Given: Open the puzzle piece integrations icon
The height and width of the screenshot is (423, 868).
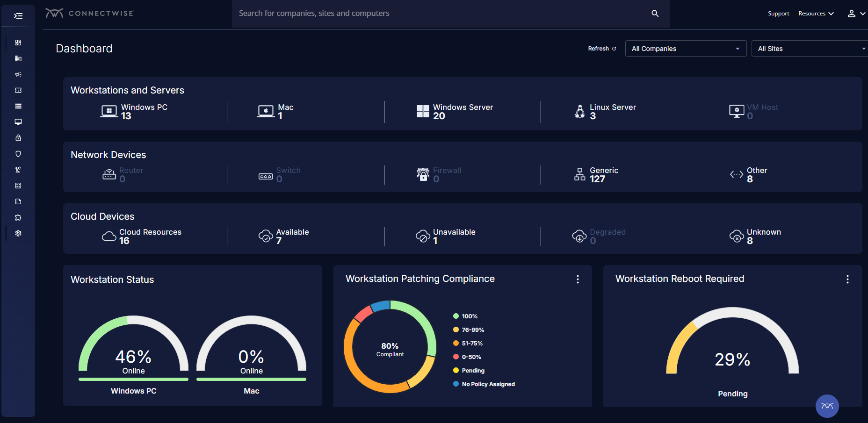Looking at the screenshot, I should pos(18,217).
